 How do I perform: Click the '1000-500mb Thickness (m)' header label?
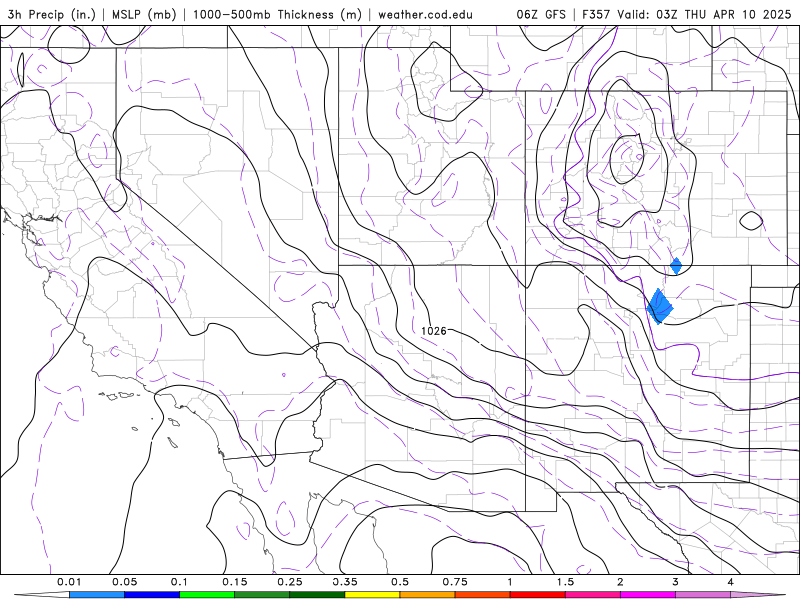[277, 14]
